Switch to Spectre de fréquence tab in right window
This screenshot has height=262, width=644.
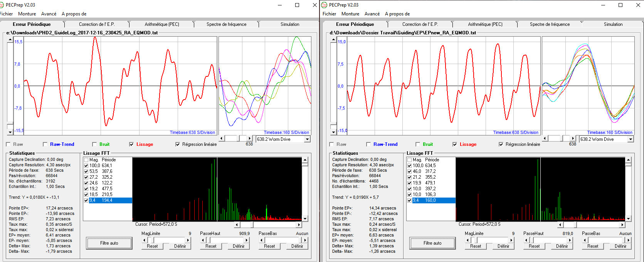coord(549,24)
